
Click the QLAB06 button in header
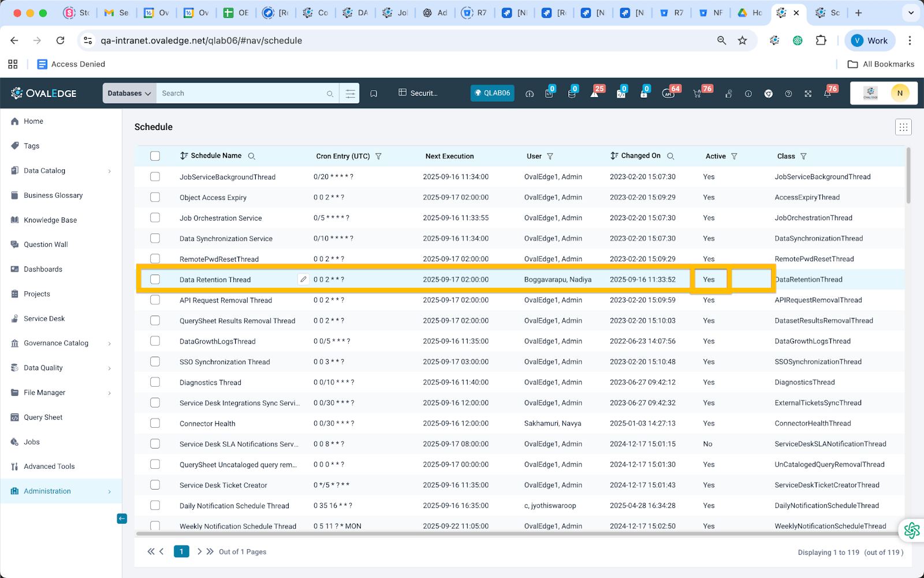(492, 93)
